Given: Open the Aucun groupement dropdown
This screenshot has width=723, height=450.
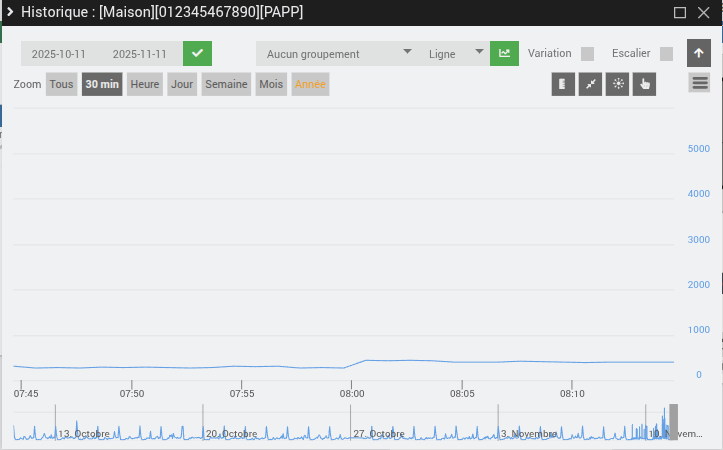Looking at the screenshot, I should [x=339, y=53].
